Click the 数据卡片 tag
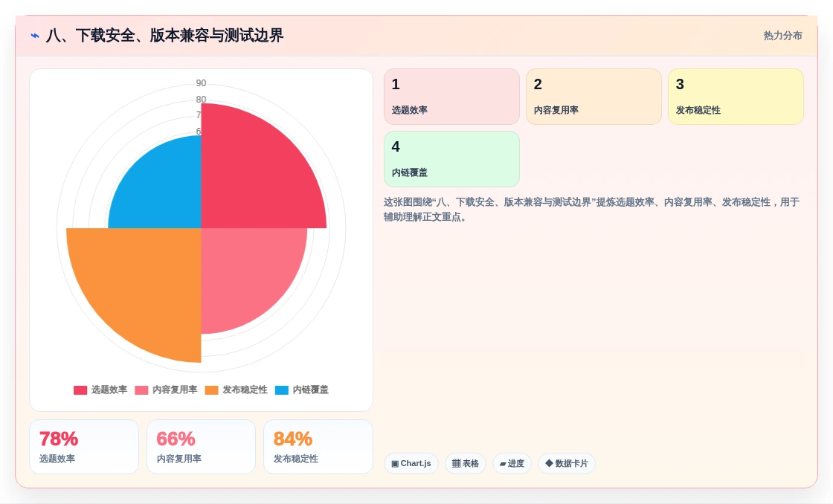Screen dimensions: 833x504 click(x=567, y=464)
